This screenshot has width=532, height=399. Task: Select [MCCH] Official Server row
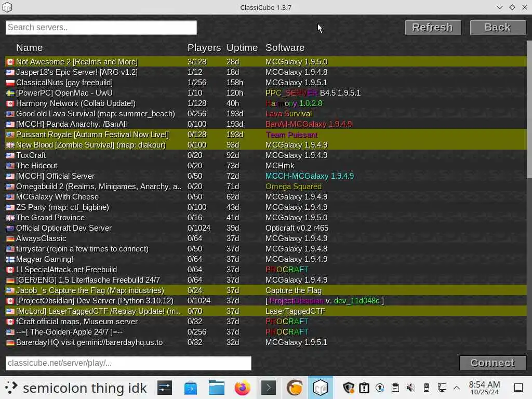(x=265, y=176)
